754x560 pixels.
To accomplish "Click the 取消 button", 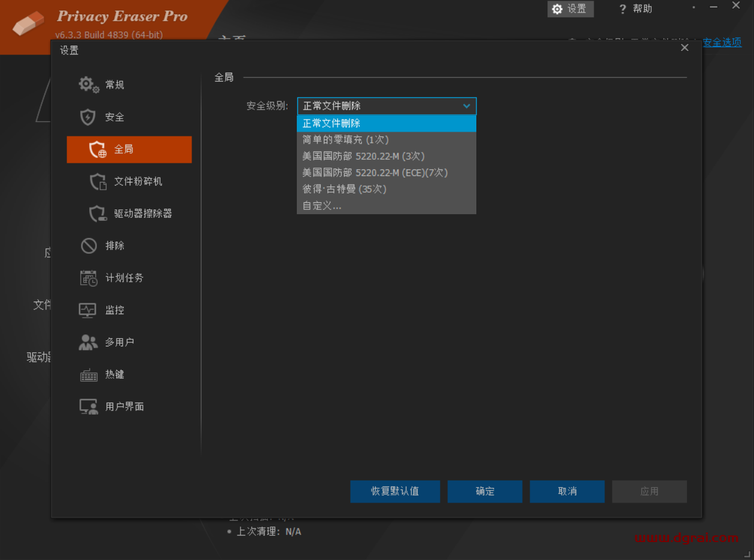I will (x=567, y=491).
